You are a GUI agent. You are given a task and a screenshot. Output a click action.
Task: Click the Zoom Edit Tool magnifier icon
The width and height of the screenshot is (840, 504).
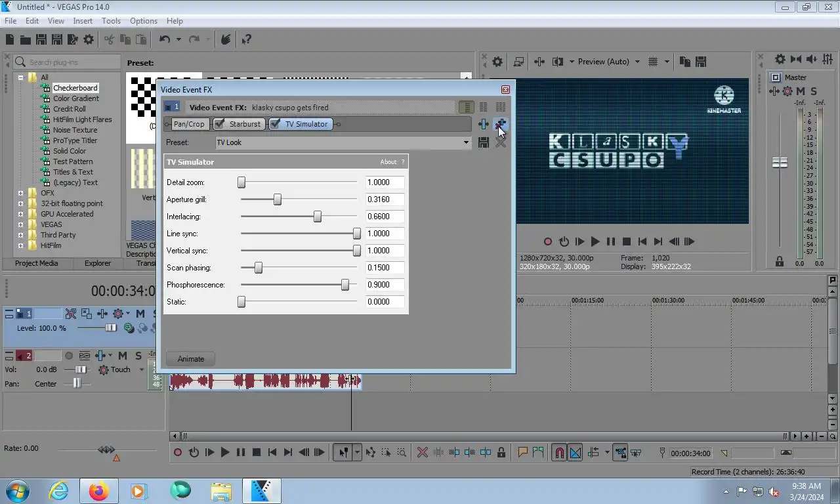click(x=402, y=452)
